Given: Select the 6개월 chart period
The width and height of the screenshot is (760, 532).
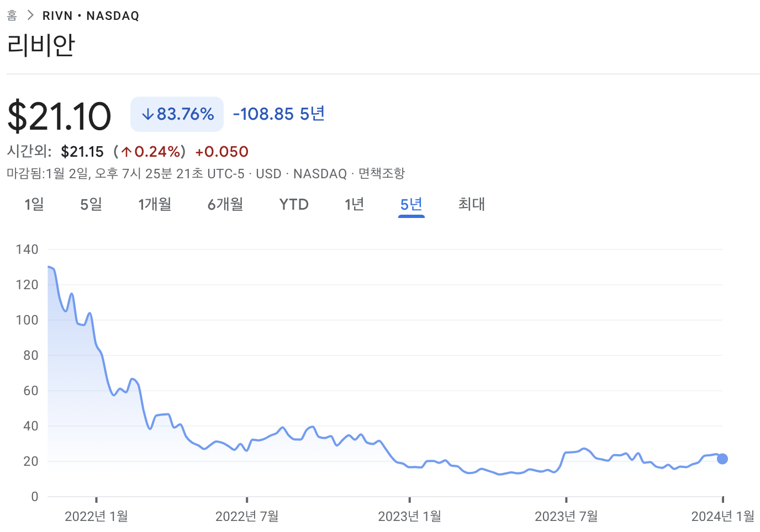Looking at the screenshot, I should click(x=225, y=204).
